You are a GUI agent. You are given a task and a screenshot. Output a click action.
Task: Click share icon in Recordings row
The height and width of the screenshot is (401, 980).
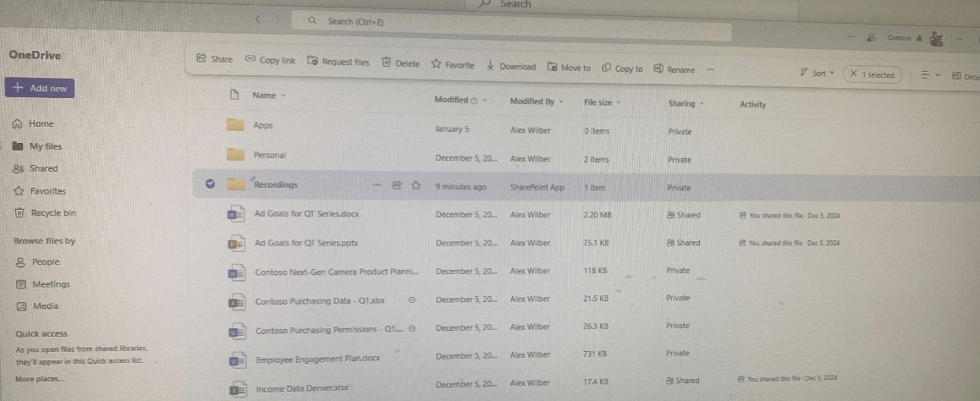pos(396,185)
